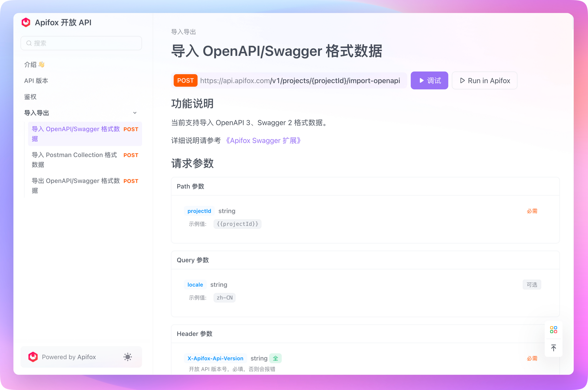Click the locale parameter tag

pyautogui.click(x=195, y=285)
